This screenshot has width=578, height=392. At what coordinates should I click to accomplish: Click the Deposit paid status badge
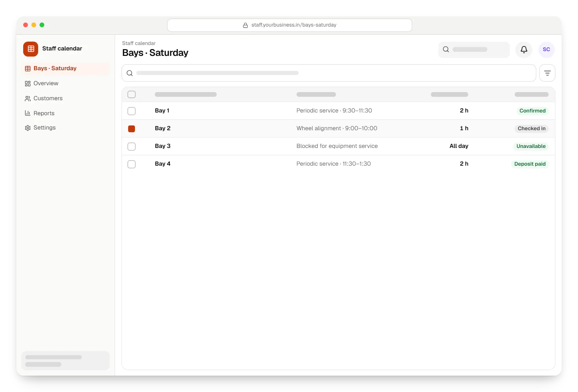(530, 164)
